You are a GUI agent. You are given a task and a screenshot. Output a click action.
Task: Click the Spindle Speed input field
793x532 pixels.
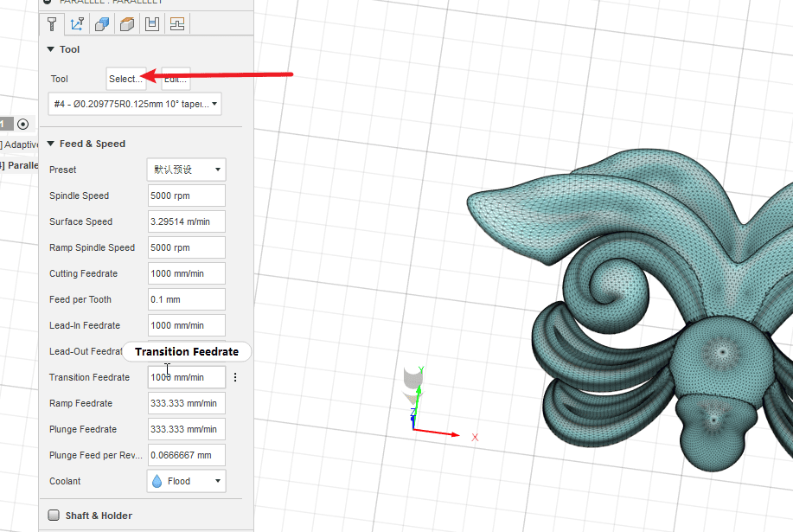[186, 195]
